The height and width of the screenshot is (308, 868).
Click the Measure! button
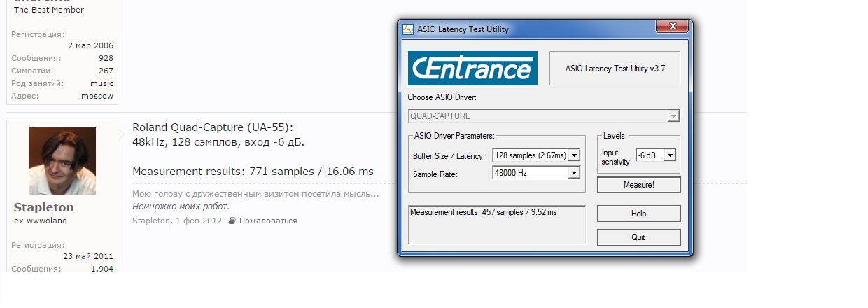coord(638,185)
